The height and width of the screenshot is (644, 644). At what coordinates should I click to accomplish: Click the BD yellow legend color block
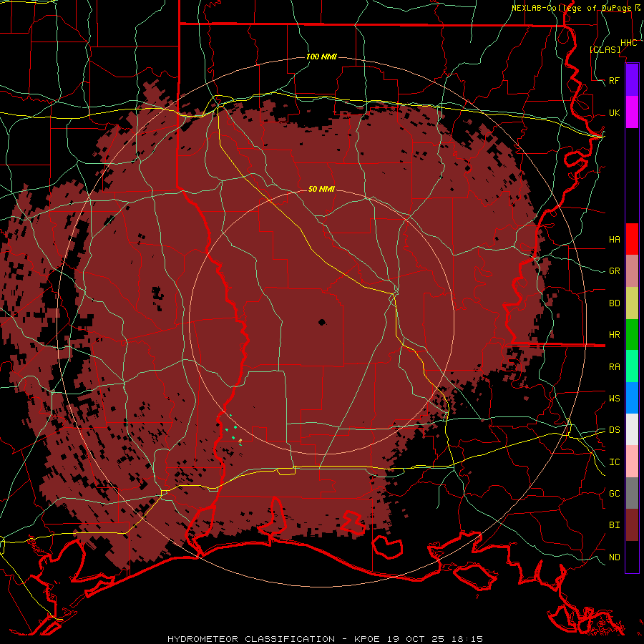click(632, 303)
